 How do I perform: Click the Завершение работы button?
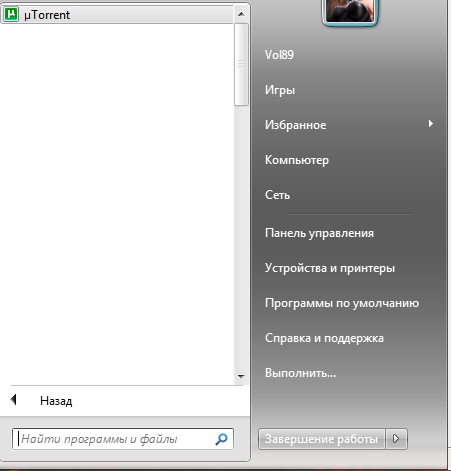(322, 439)
